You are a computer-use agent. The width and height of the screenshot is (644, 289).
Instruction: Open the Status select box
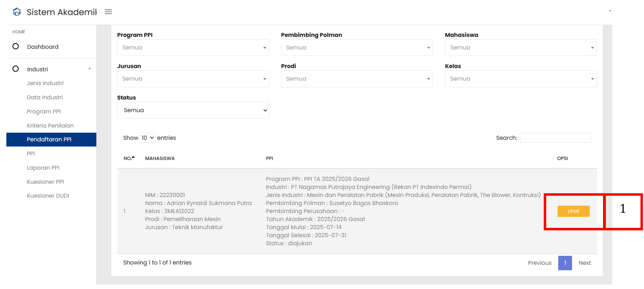click(193, 110)
